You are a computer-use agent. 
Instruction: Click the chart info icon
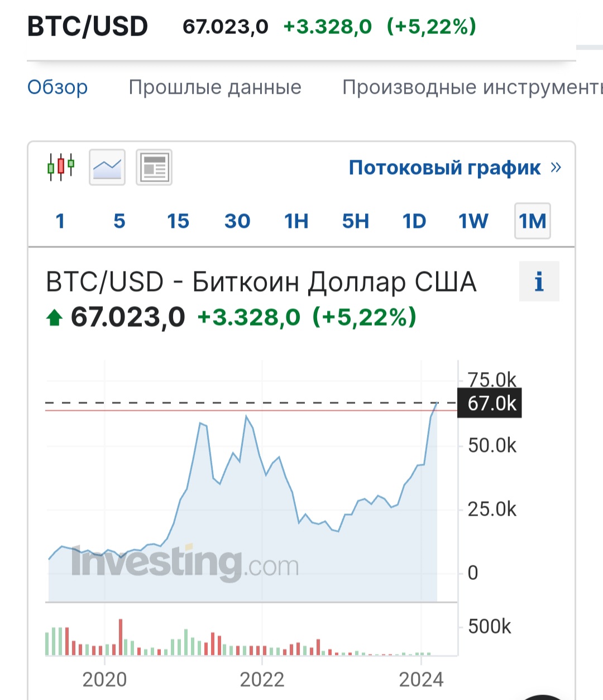click(x=539, y=282)
